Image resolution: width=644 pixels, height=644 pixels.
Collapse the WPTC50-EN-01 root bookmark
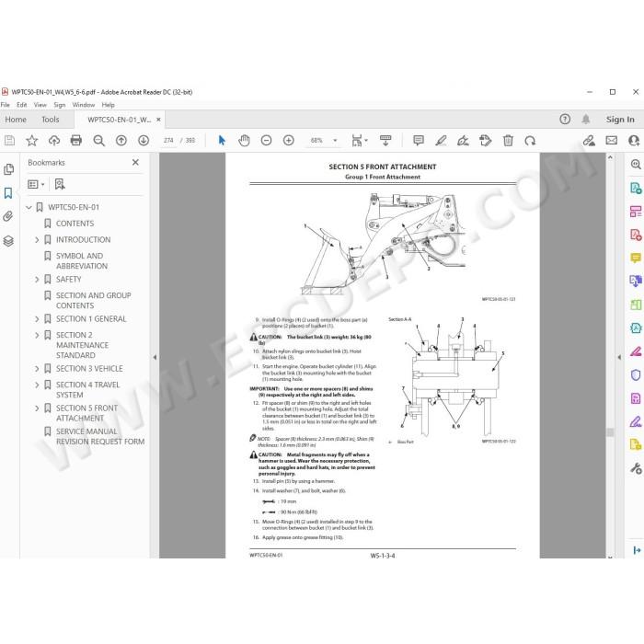pos(29,207)
